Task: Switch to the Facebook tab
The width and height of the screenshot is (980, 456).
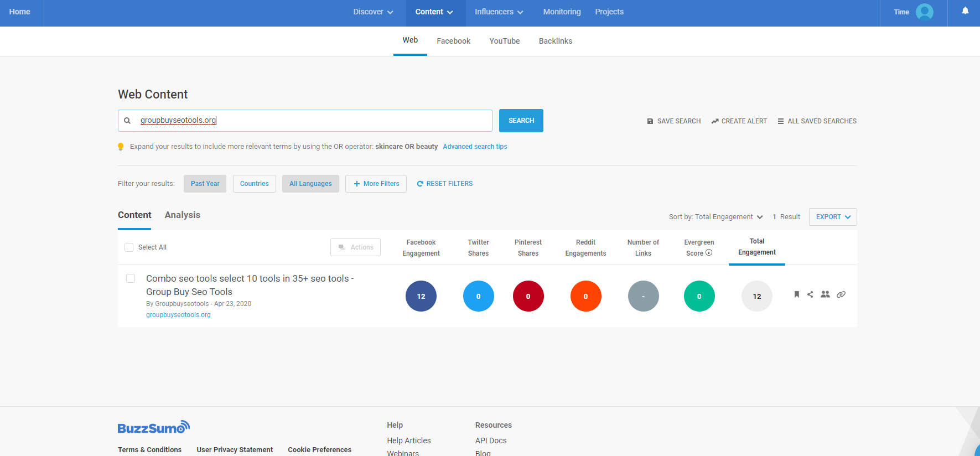Action: (453, 41)
